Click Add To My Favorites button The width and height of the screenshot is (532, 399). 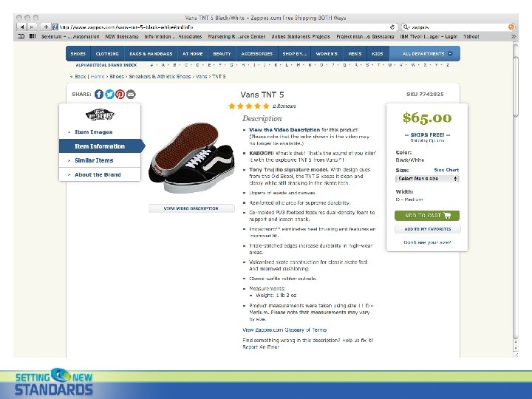tap(428, 229)
